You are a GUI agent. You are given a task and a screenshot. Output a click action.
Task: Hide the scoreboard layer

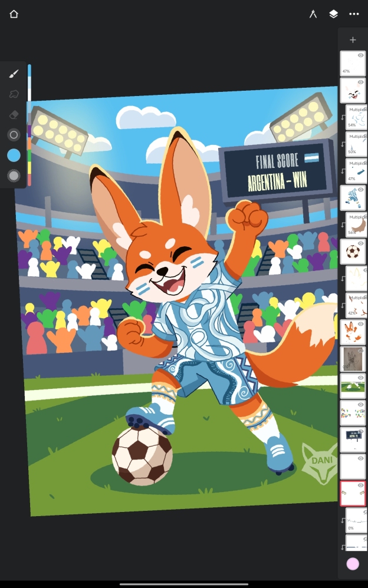[x=360, y=431]
